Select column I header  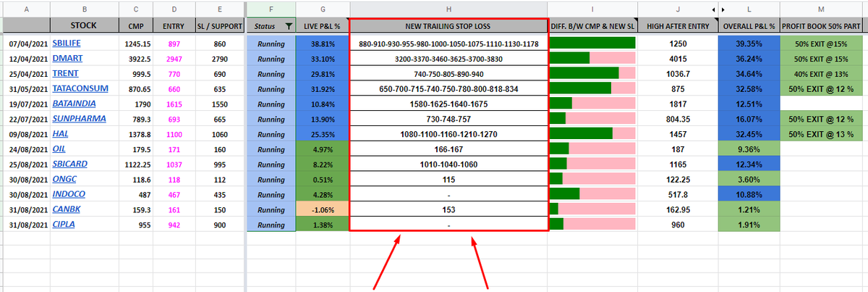(x=592, y=9)
